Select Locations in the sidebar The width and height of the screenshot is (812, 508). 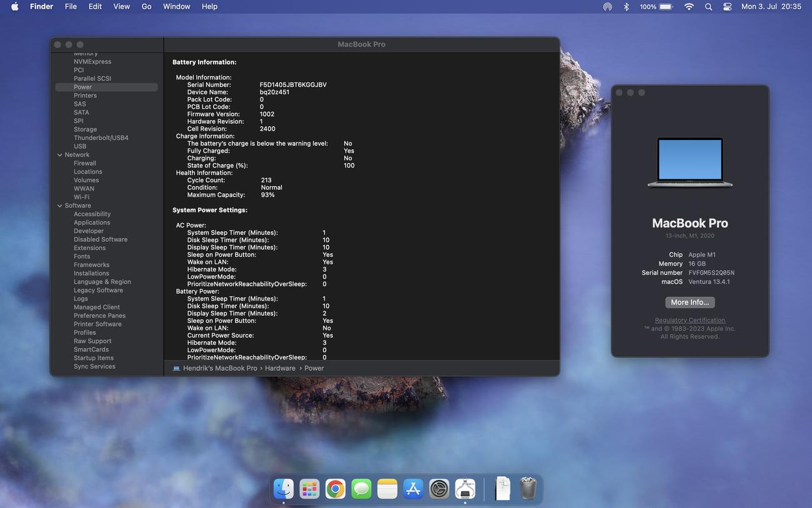click(88, 172)
